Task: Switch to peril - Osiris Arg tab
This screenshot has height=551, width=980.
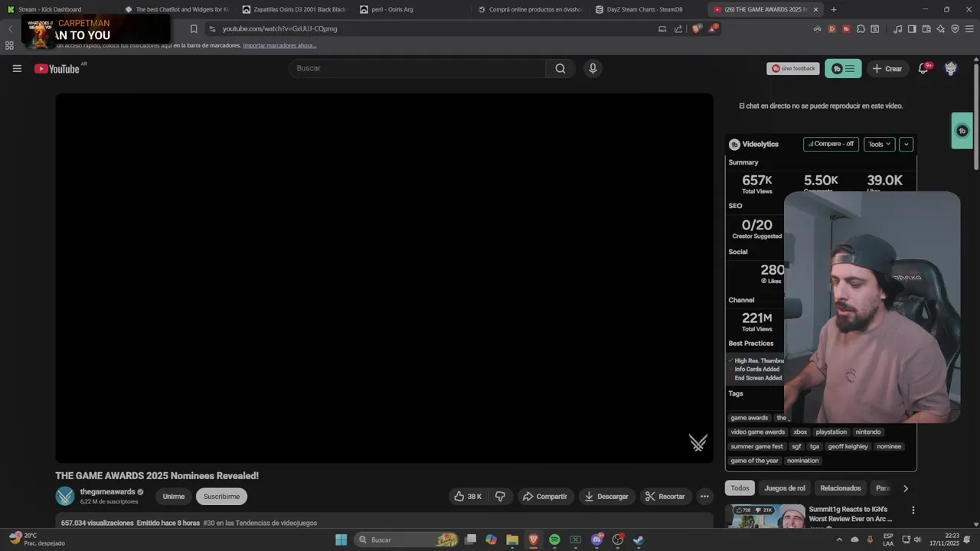Action: (412, 9)
